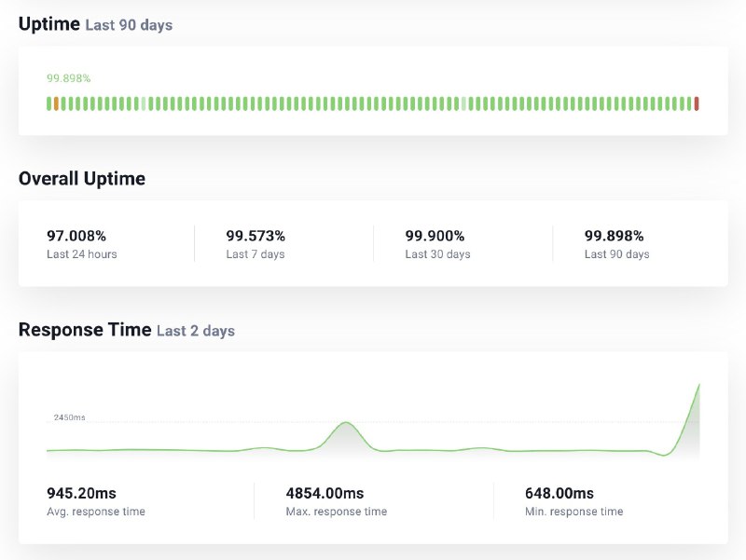Click the orange bar in uptime history
This screenshot has height=560, width=746.
(56, 103)
